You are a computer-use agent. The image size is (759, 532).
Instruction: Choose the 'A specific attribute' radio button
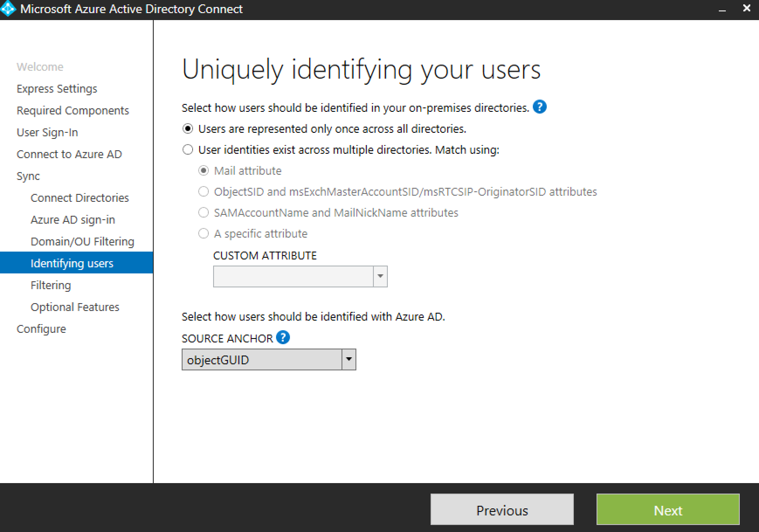pyautogui.click(x=204, y=234)
